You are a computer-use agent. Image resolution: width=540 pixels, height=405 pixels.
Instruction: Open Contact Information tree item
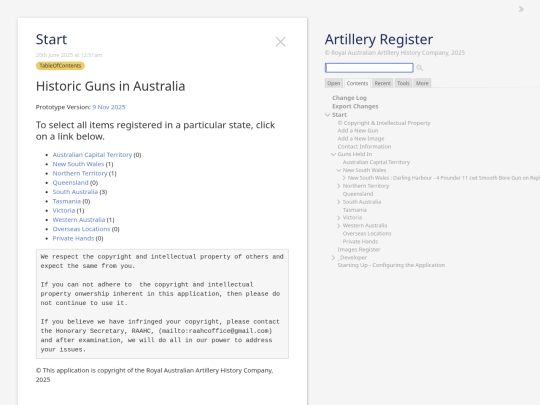[x=364, y=146]
